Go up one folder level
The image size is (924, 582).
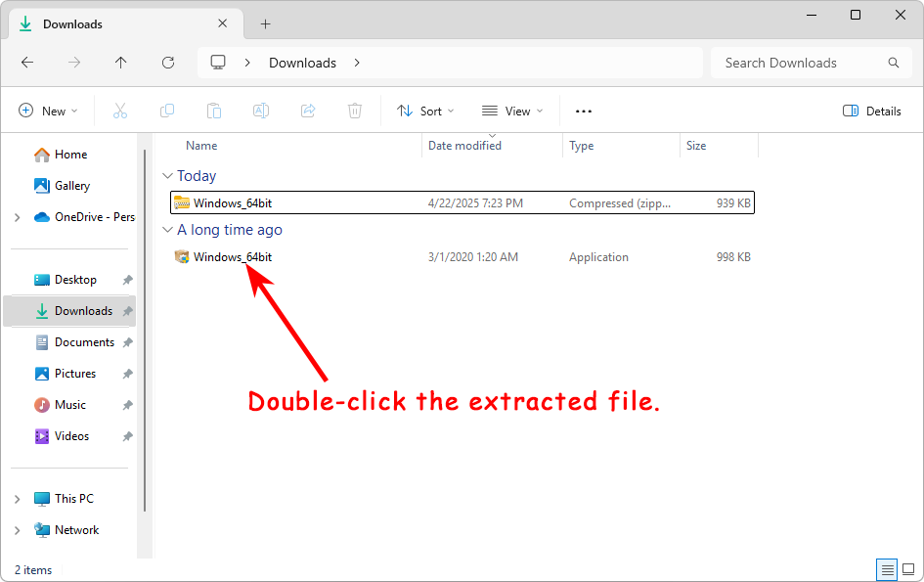pos(121,63)
